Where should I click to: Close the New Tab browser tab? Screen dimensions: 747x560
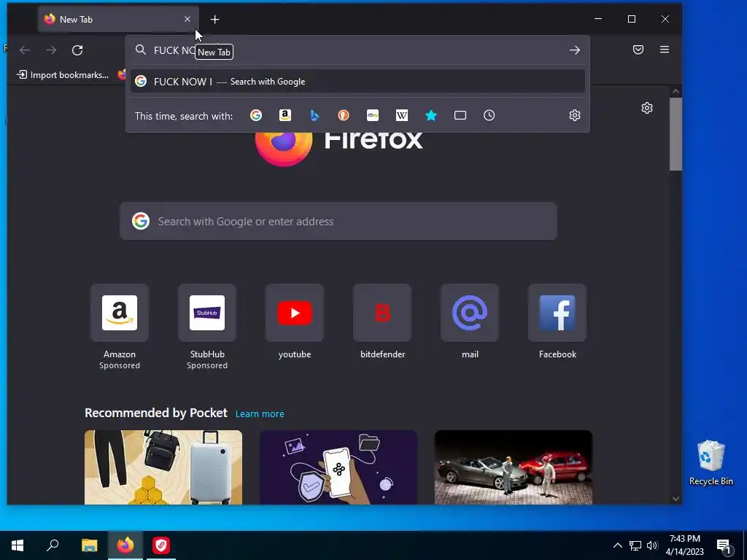coord(187,19)
